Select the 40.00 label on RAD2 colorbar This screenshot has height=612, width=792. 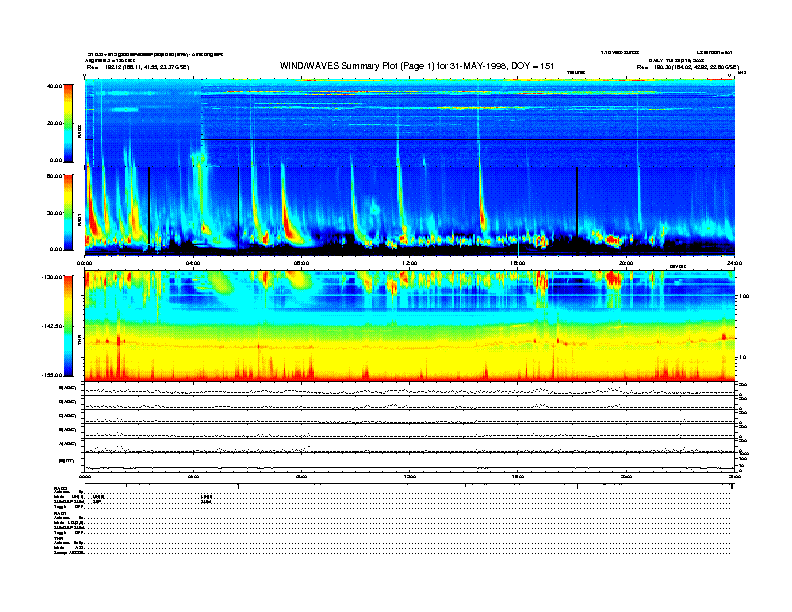pyautogui.click(x=54, y=86)
